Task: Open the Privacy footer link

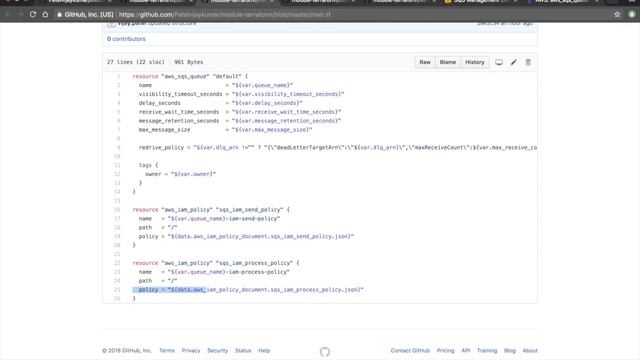Action: pyautogui.click(x=191, y=351)
